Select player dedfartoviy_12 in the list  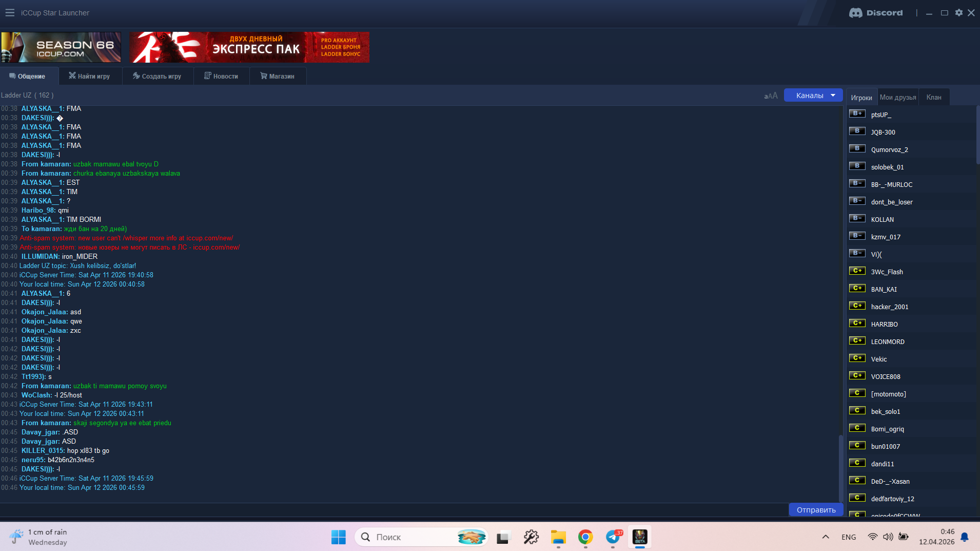[893, 499]
